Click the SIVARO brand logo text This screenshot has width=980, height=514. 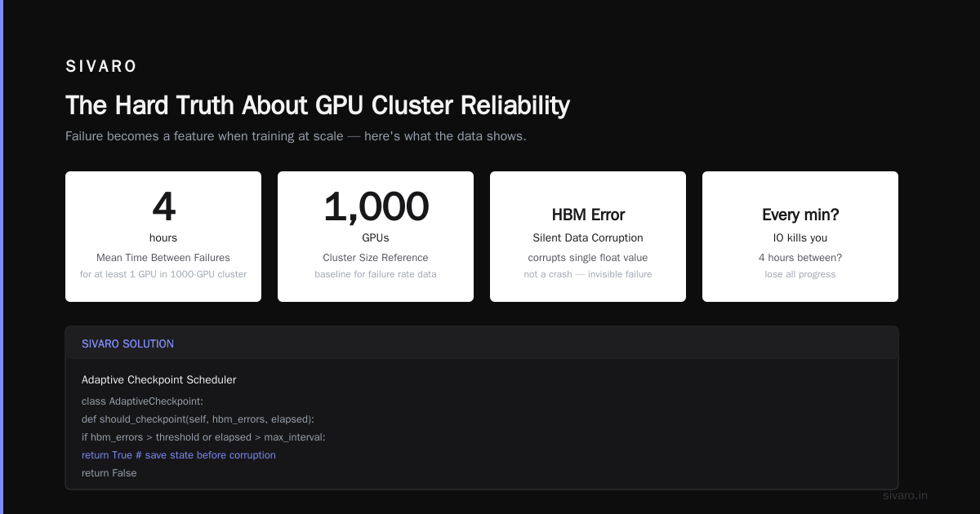click(x=101, y=67)
